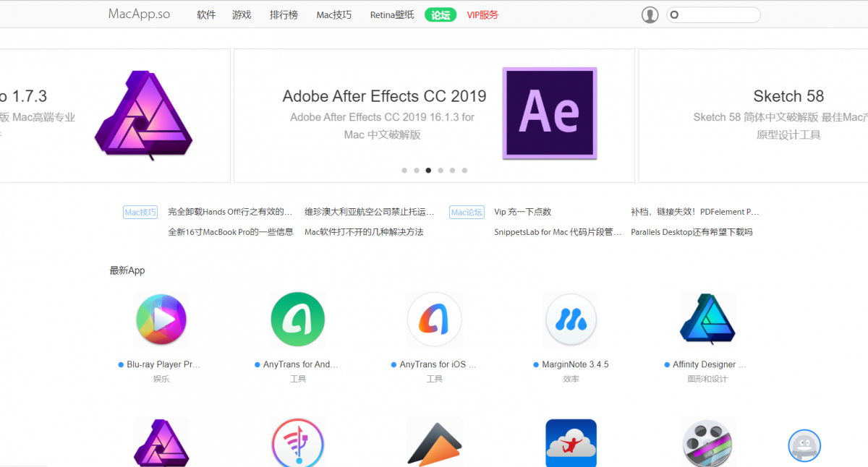
Task: Click the purple Affinity Photo banner icon
Action: click(144, 116)
